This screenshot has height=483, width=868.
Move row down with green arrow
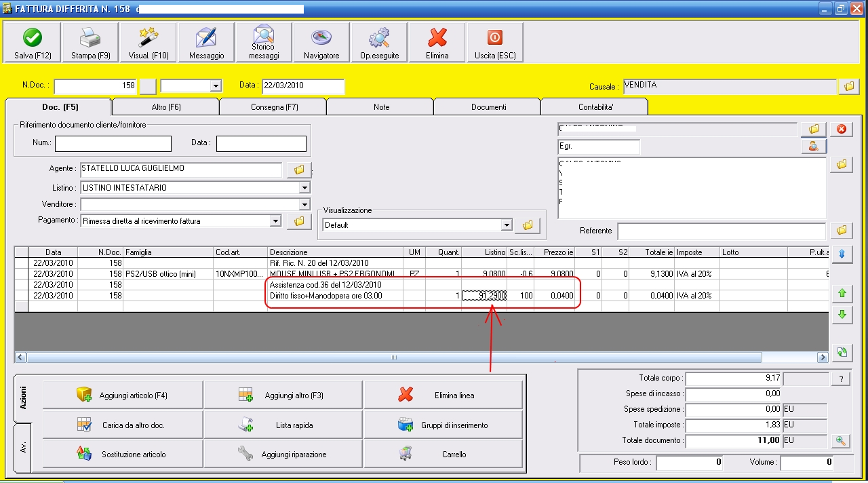[x=842, y=315]
